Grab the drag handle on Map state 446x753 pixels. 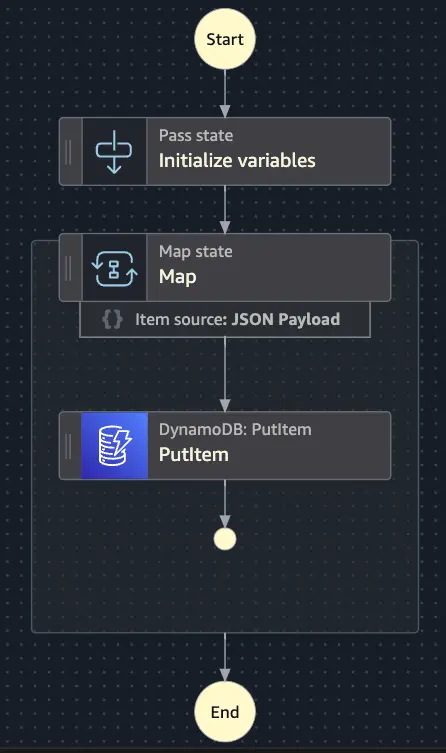69,268
